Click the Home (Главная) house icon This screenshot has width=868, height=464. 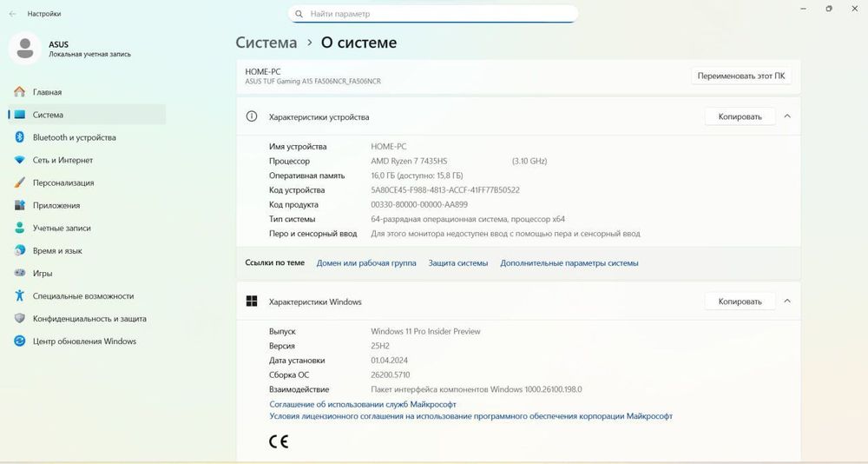(19, 92)
